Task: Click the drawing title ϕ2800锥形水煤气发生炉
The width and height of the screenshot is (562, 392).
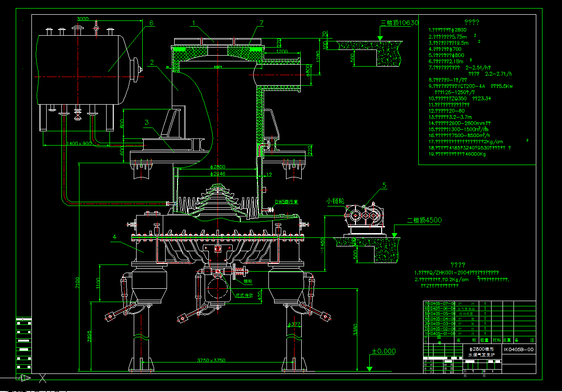Action: [x=482, y=352]
